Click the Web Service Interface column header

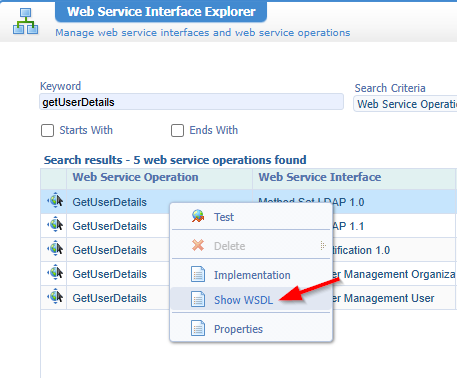(x=354, y=178)
